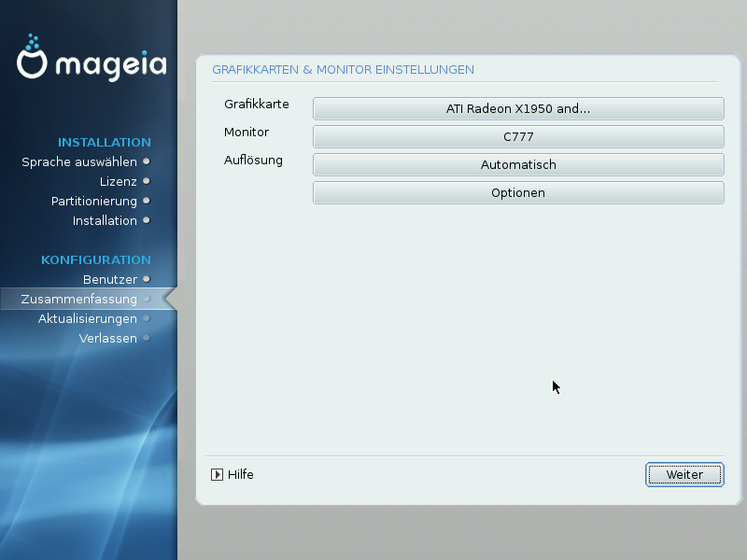Click the bullet next to Aktualisierungen
The height and width of the screenshot is (560, 747).
[x=147, y=318]
